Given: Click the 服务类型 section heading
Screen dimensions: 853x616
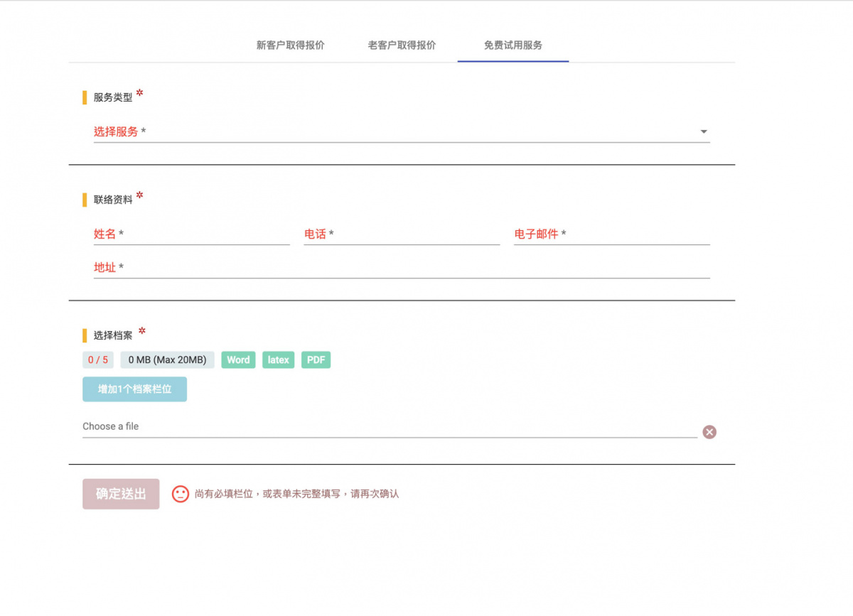Looking at the screenshot, I should pyautogui.click(x=113, y=97).
